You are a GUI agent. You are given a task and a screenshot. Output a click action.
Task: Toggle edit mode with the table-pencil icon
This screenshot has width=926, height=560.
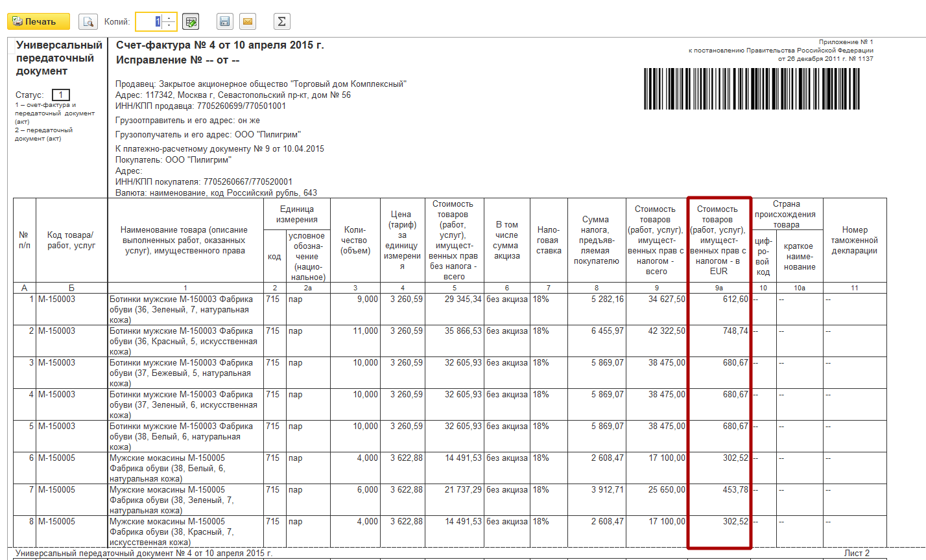click(x=191, y=21)
